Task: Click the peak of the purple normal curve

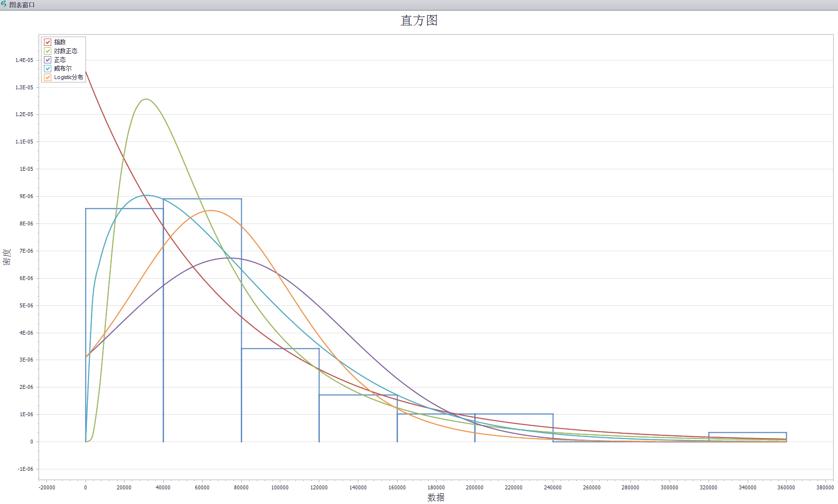Action: (x=229, y=258)
